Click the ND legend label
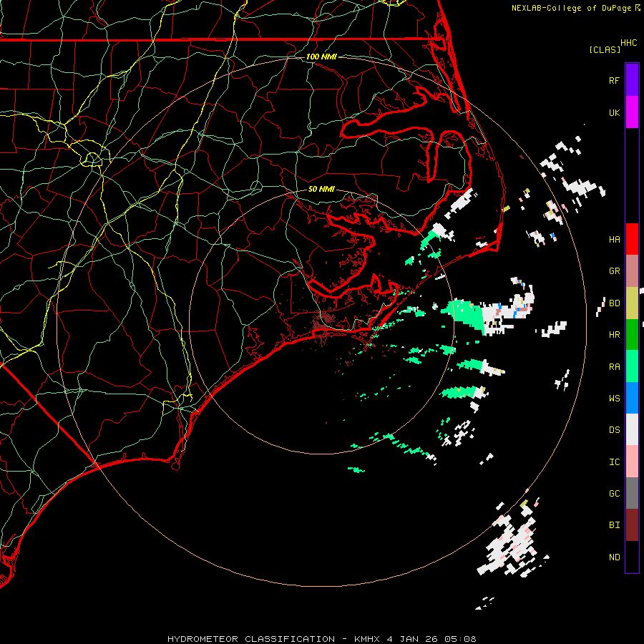The height and width of the screenshot is (644, 644). pyautogui.click(x=614, y=557)
